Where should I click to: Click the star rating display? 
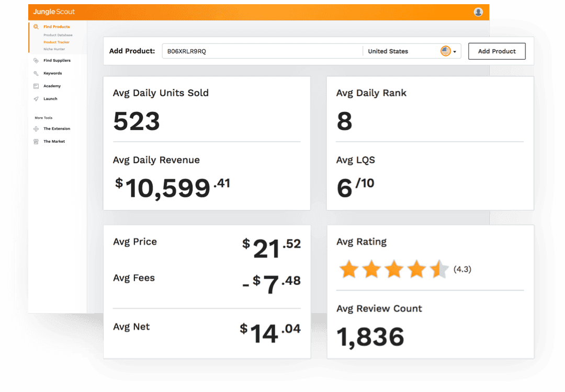tap(394, 269)
